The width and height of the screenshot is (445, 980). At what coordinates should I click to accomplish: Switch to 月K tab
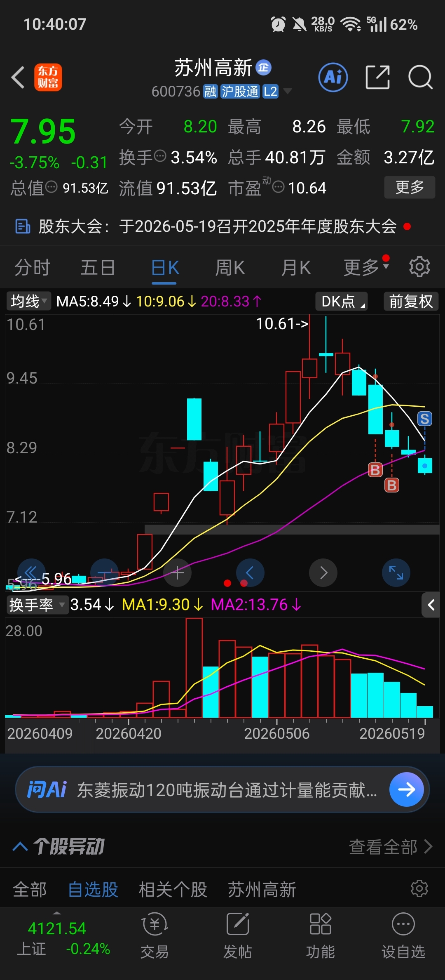pyautogui.click(x=296, y=267)
